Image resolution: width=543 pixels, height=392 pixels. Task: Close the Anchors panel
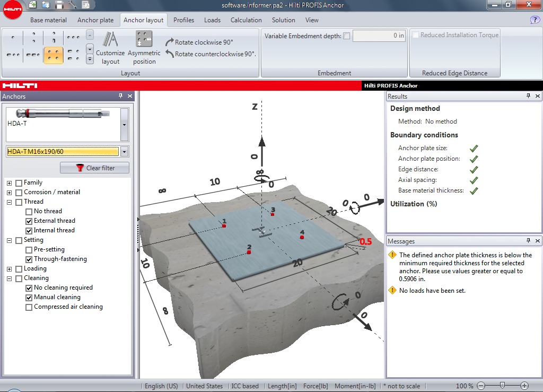130,96
